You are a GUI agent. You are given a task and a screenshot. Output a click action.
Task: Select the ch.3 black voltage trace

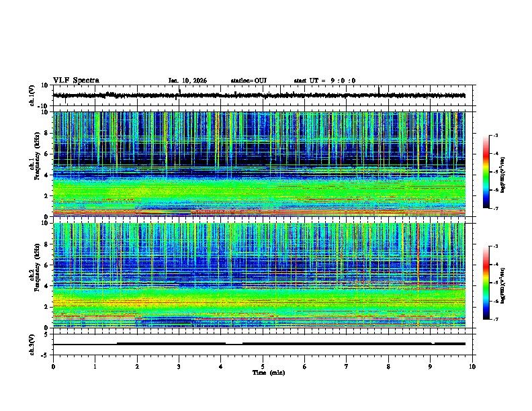259,344
